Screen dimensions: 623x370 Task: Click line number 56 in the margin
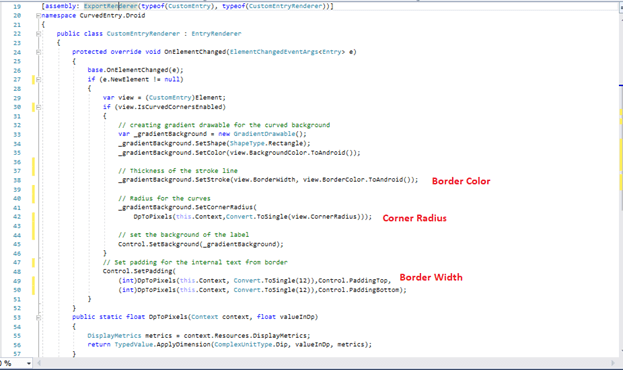(x=17, y=345)
